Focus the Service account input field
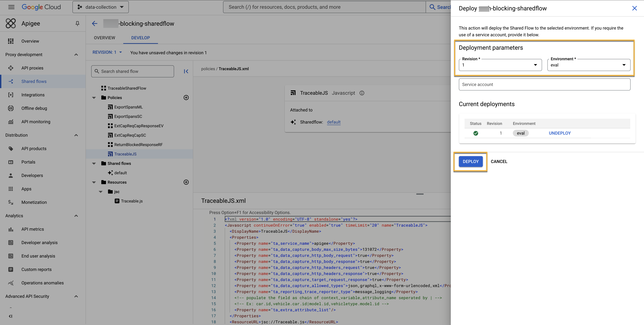This screenshot has width=644, height=325. (x=545, y=85)
